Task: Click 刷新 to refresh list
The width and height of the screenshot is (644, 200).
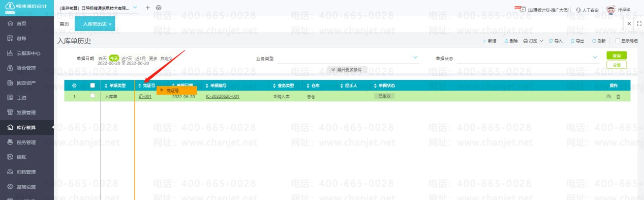Action: [599, 41]
